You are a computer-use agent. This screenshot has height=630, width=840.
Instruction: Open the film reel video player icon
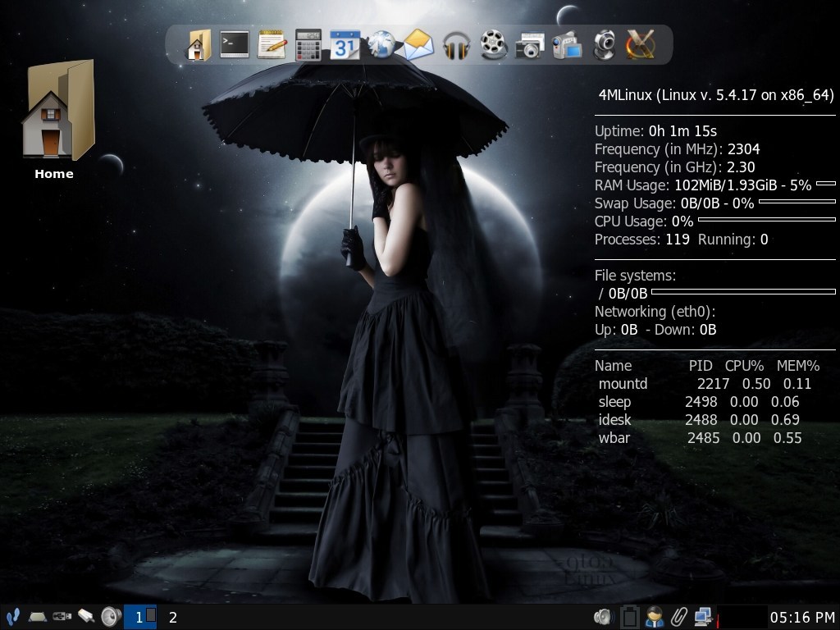493,44
